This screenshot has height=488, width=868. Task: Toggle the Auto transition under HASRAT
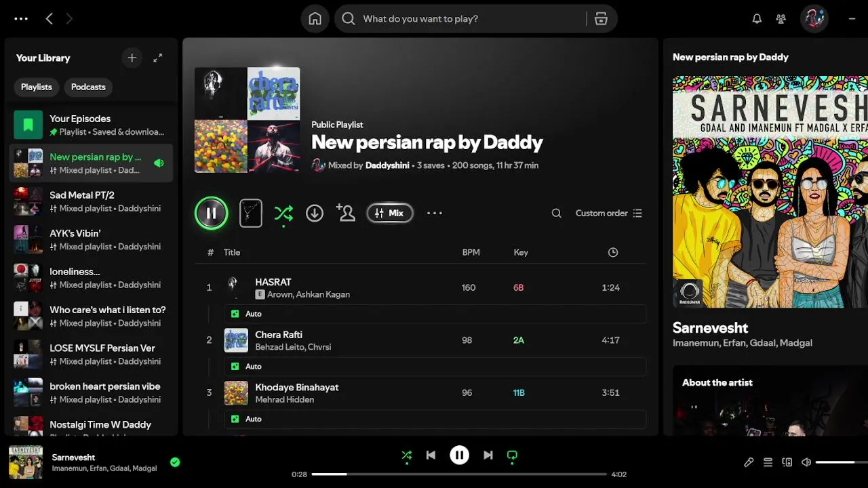pyautogui.click(x=435, y=314)
